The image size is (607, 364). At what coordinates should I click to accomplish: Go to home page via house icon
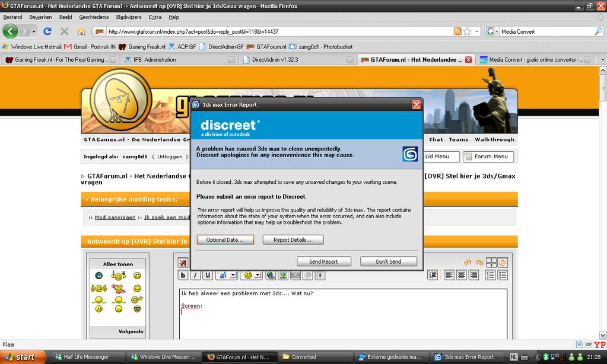[x=81, y=31]
